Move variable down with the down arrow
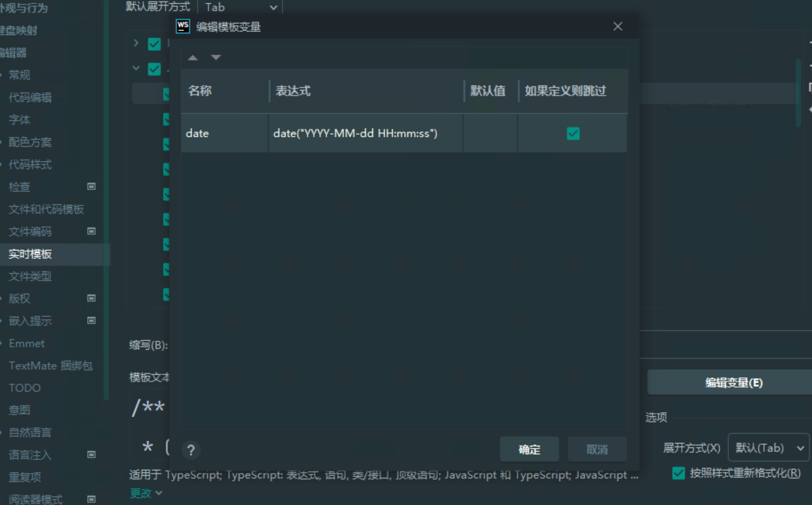The image size is (812, 505). point(216,57)
